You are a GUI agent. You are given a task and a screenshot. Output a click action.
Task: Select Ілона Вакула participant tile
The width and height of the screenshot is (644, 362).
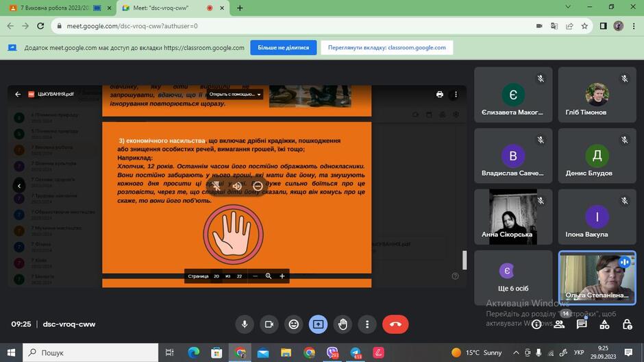pyautogui.click(x=597, y=217)
